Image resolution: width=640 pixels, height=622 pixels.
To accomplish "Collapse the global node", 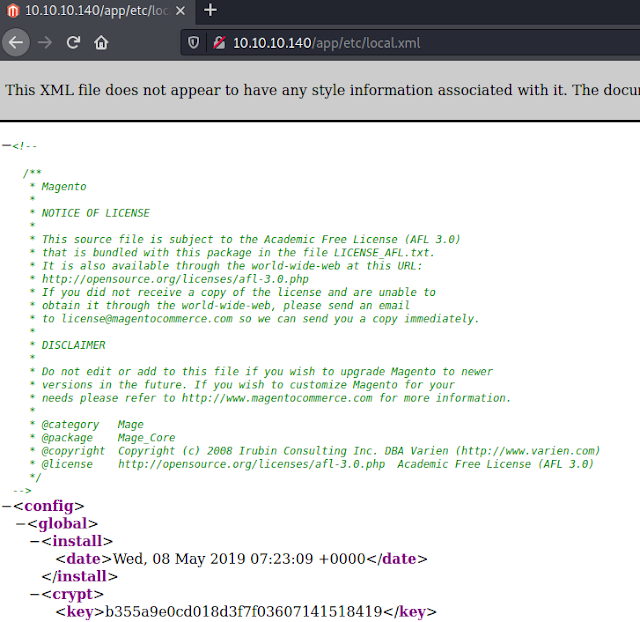I will 21,524.
